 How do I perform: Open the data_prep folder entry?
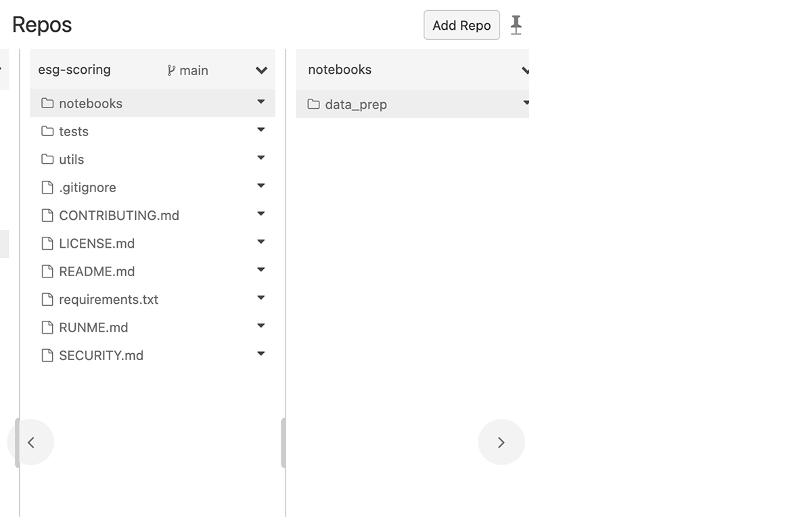[x=356, y=105]
